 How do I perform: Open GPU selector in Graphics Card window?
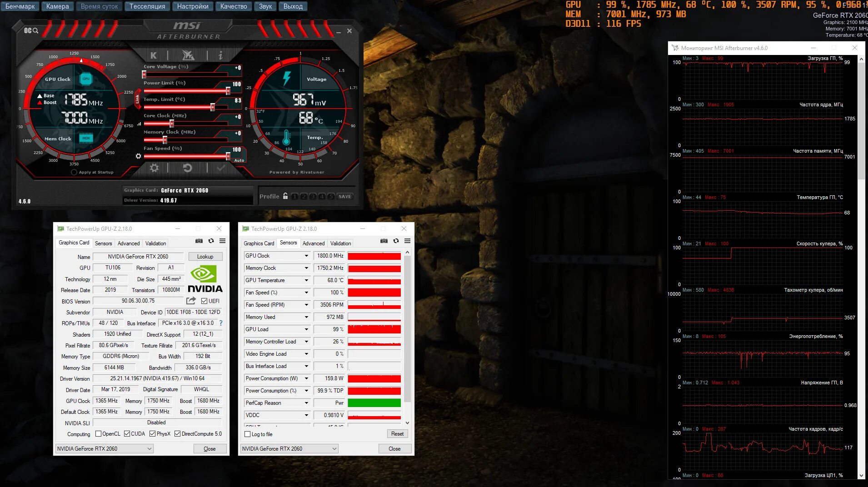[x=104, y=449]
